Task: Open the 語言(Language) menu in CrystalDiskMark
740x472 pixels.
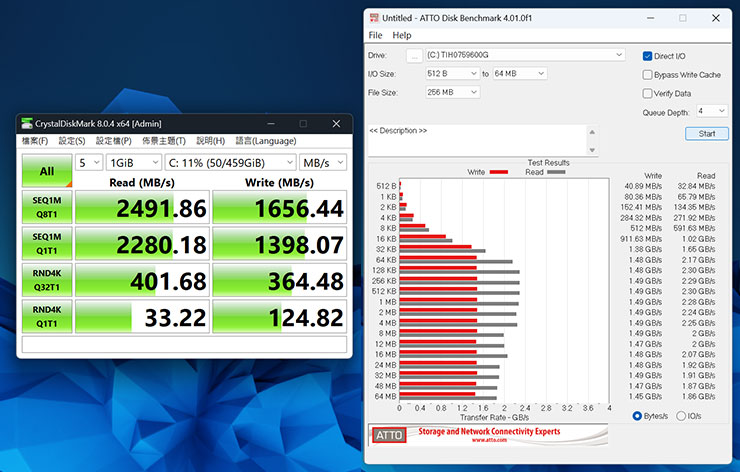Action: pos(266,141)
